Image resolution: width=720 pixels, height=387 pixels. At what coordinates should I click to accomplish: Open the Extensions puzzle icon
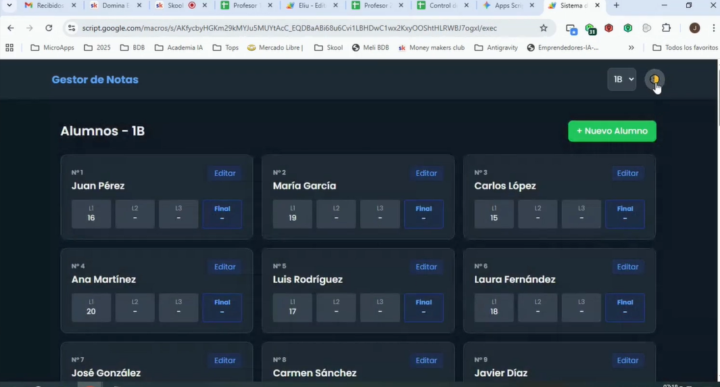click(x=666, y=28)
